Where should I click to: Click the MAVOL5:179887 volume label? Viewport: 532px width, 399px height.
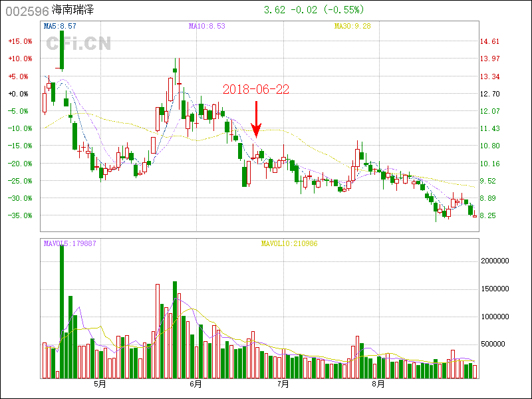click(x=70, y=243)
